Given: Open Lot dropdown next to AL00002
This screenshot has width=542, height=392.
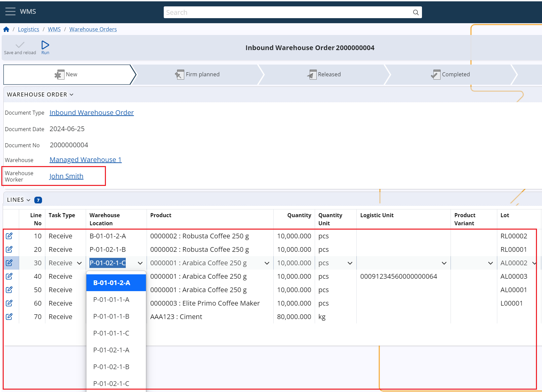Looking at the screenshot, I should click(534, 263).
